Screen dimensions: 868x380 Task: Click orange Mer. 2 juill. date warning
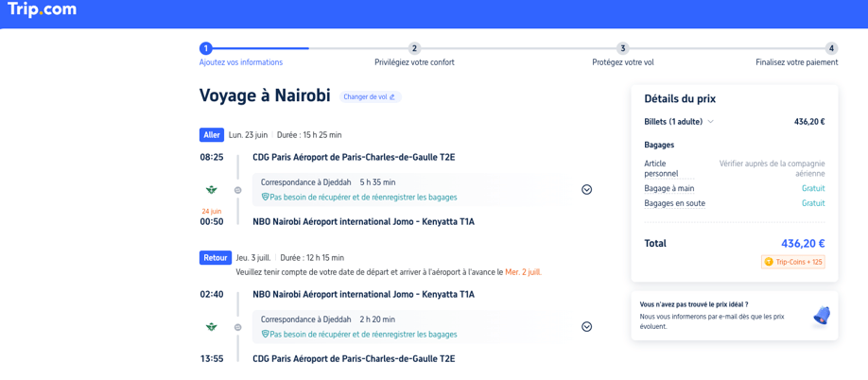pos(523,272)
